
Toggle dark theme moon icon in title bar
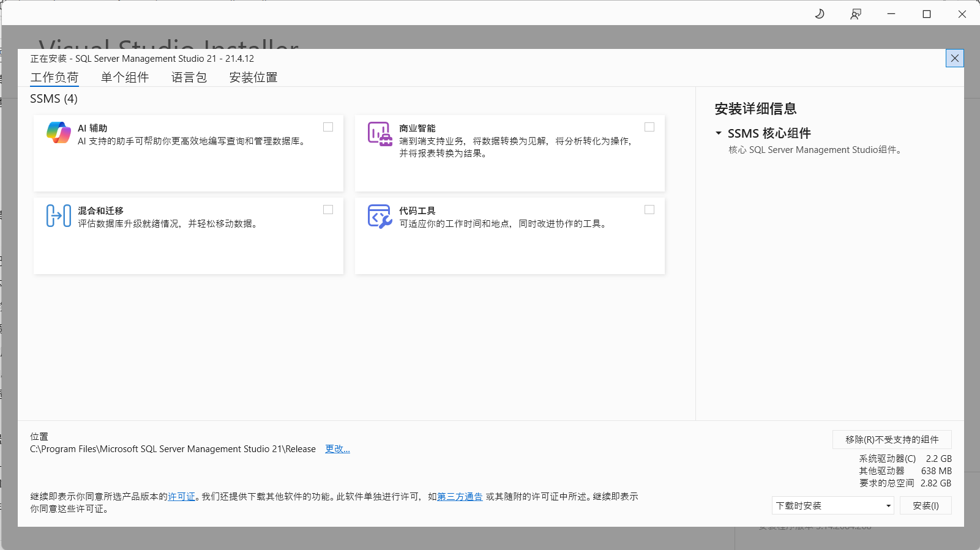(x=820, y=14)
